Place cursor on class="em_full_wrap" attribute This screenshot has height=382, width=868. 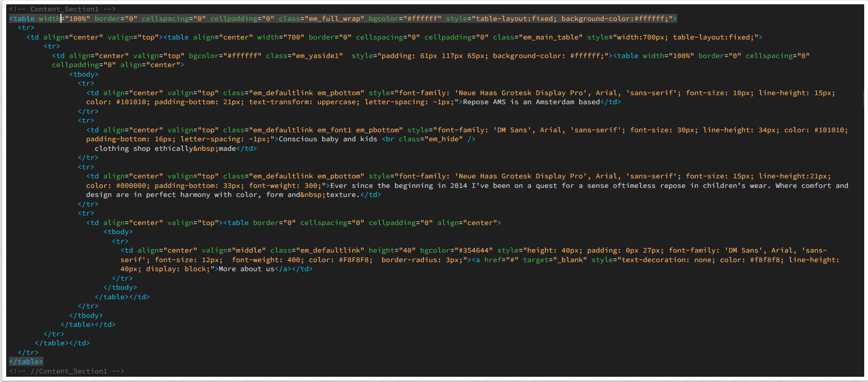coord(321,19)
